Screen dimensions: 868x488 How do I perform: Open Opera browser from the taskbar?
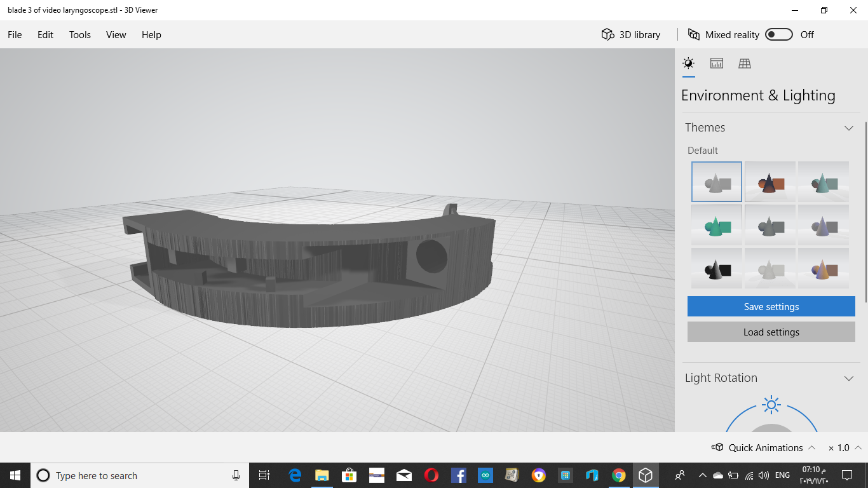point(431,475)
